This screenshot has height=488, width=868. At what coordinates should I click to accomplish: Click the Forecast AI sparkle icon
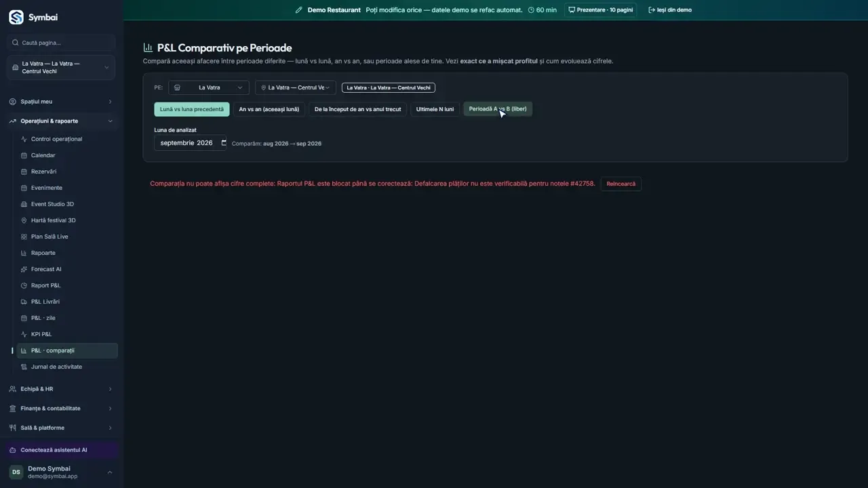tap(24, 269)
